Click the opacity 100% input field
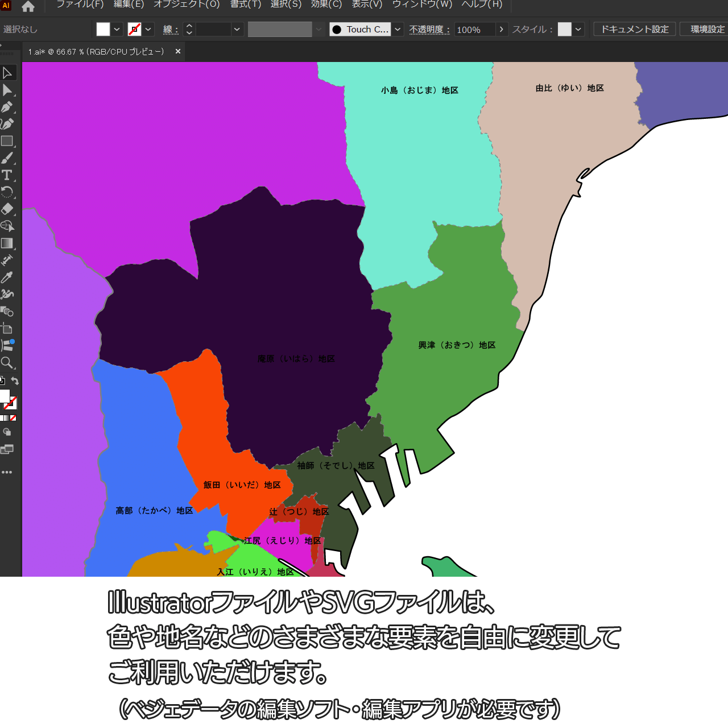 pyautogui.click(x=474, y=30)
